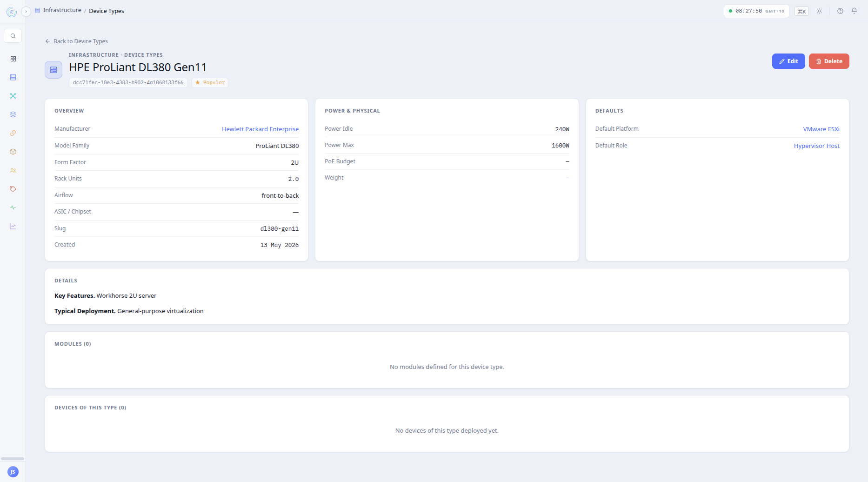Click the device type server icon beside title
This screenshot has width=868, height=482.
click(x=53, y=70)
